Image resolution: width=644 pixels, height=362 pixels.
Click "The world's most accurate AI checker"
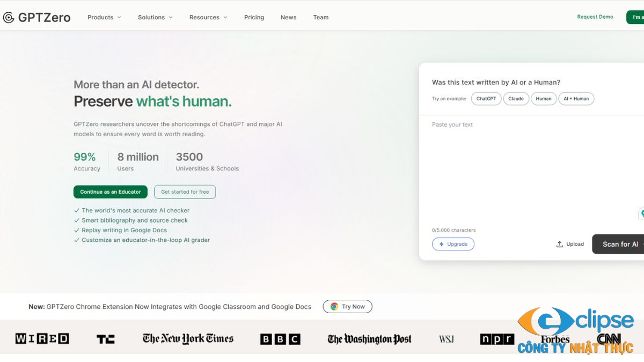pos(136,210)
